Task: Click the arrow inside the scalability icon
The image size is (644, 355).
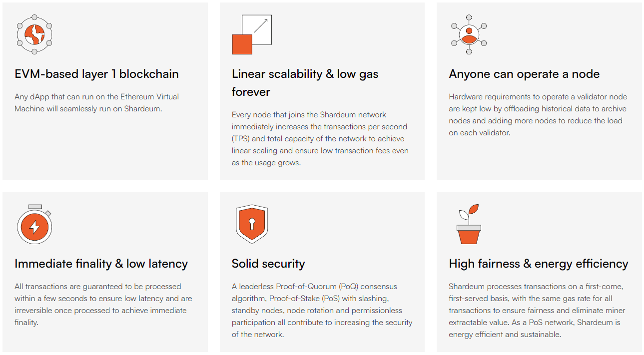Action: pos(261,26)
